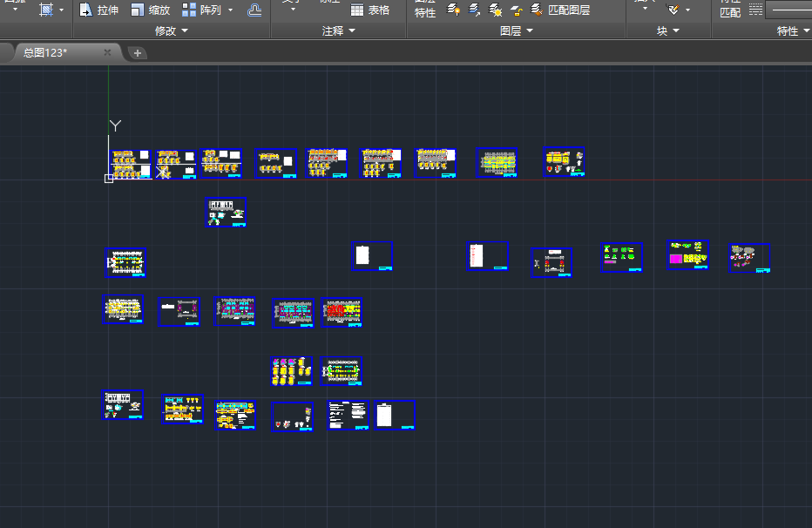Screen dimensions: 812x528
Task: Click the edit attributes pencil icon
Action: (673, 10)
